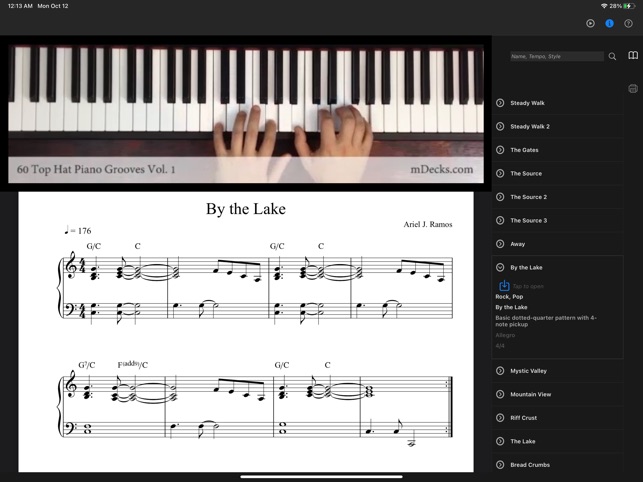Click the Rock, Pop style text
This screenshot has width=643, height=482.
509,297
